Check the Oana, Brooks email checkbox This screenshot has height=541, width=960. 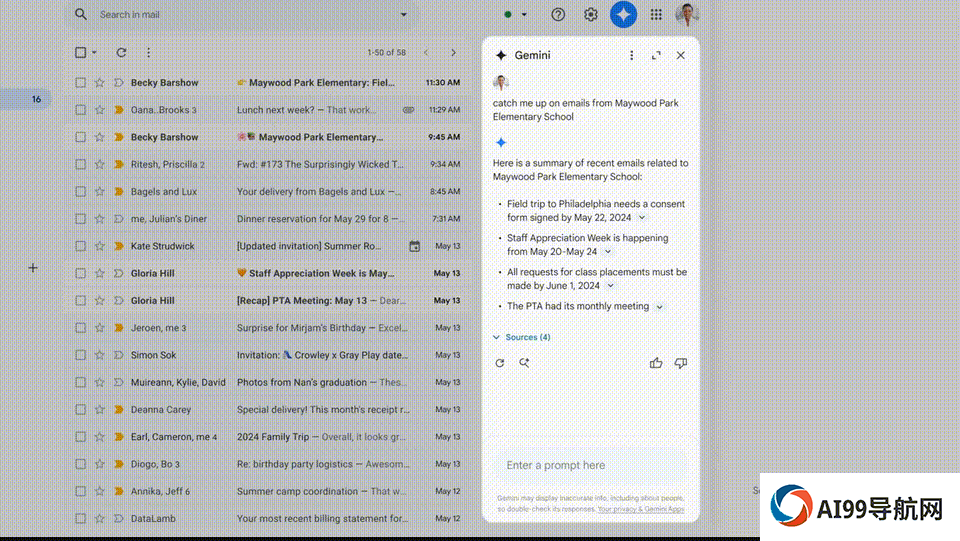pyautogui.click(x=80, y=110)
